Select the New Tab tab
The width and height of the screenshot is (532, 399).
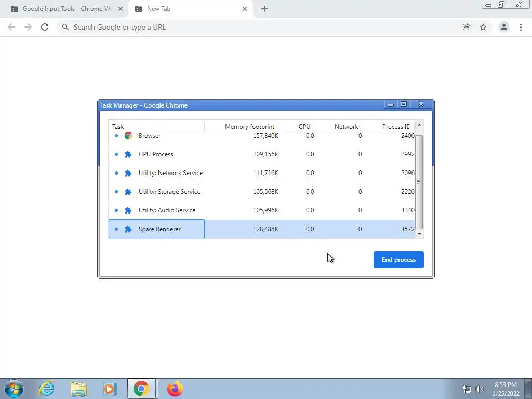coord(191,9)
